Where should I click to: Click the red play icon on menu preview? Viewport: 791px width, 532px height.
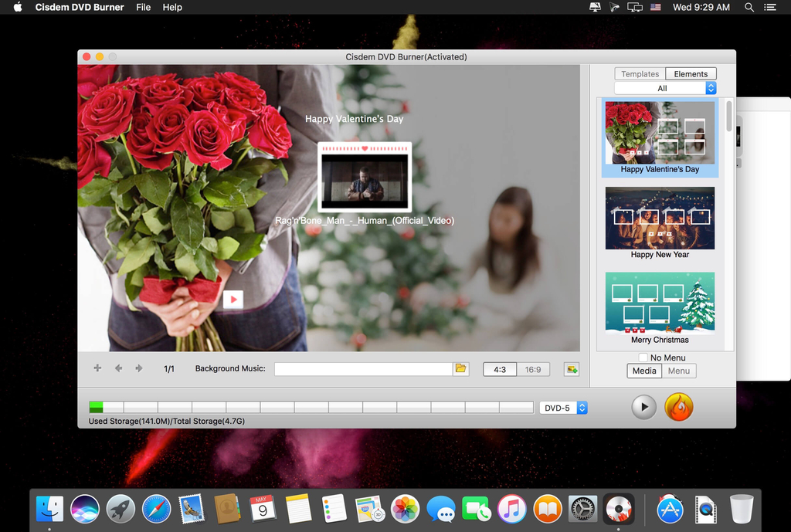233,300
